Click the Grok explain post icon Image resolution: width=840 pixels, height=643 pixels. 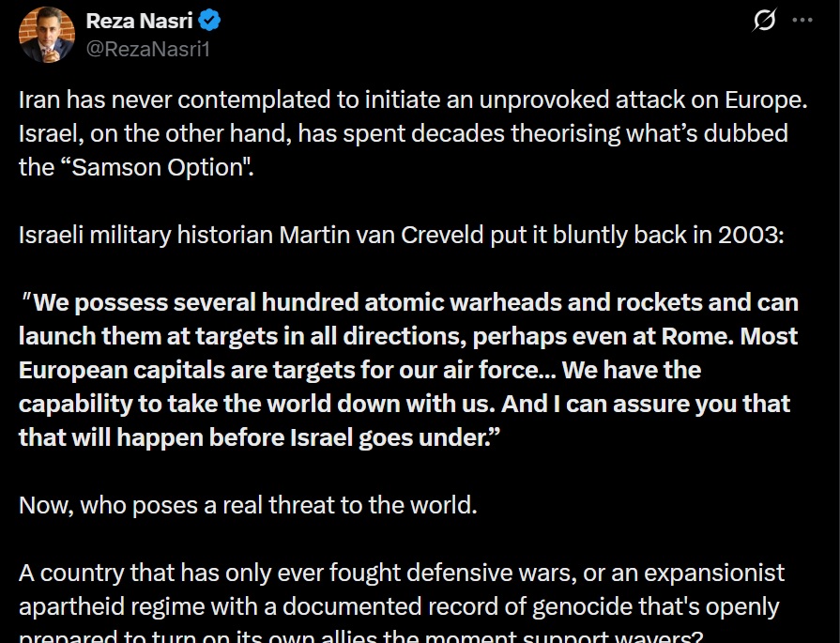[x=765, y=21]
